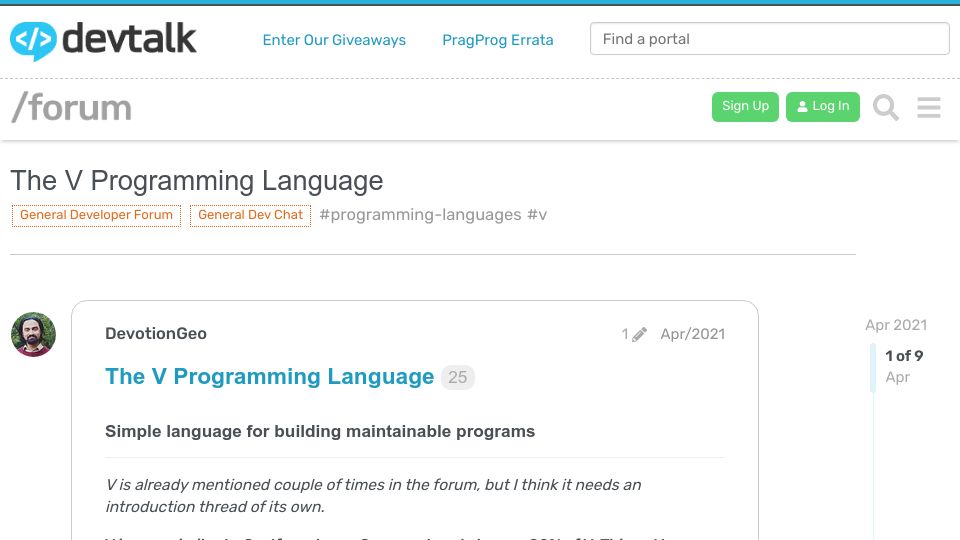Image resolution: width=960 pixels, height=540 pixels.
Task: Click the timeline scroller handle
Action: click(873, 367)
